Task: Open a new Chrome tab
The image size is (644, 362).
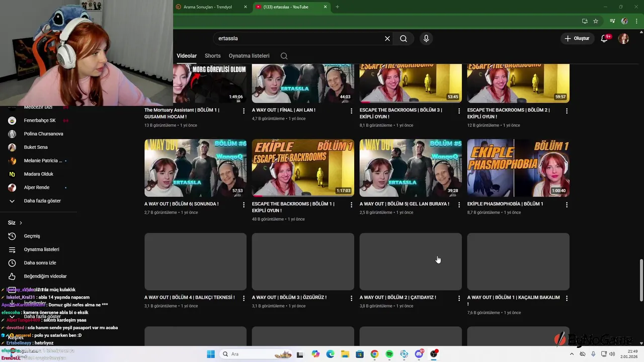Action: click(x=337, y=7)
